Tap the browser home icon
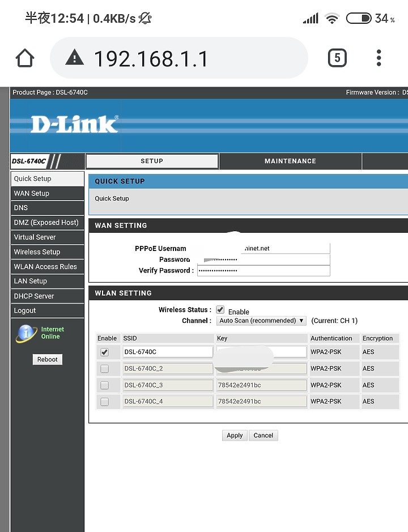 click(25, 58)
